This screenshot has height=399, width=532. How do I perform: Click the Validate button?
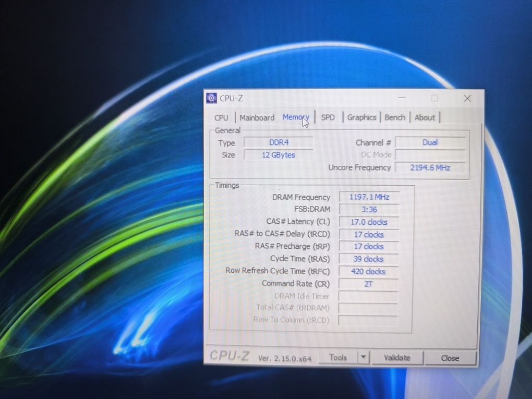pos(397,358)
